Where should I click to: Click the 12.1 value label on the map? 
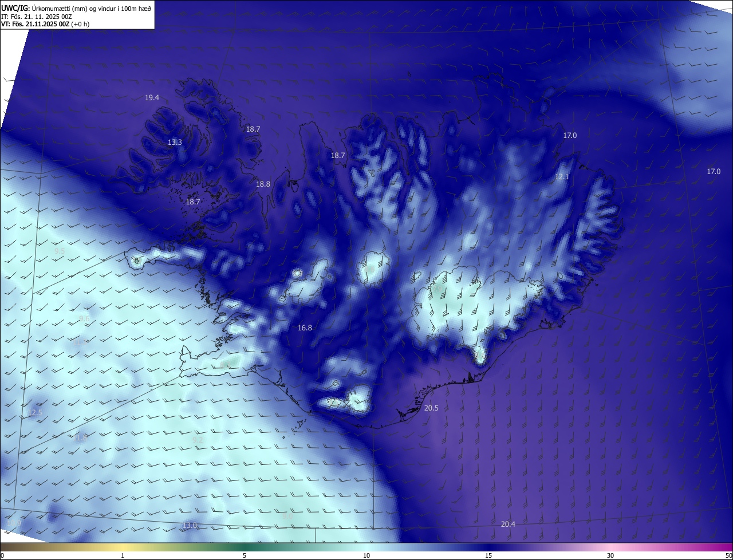tap(562, 177)
